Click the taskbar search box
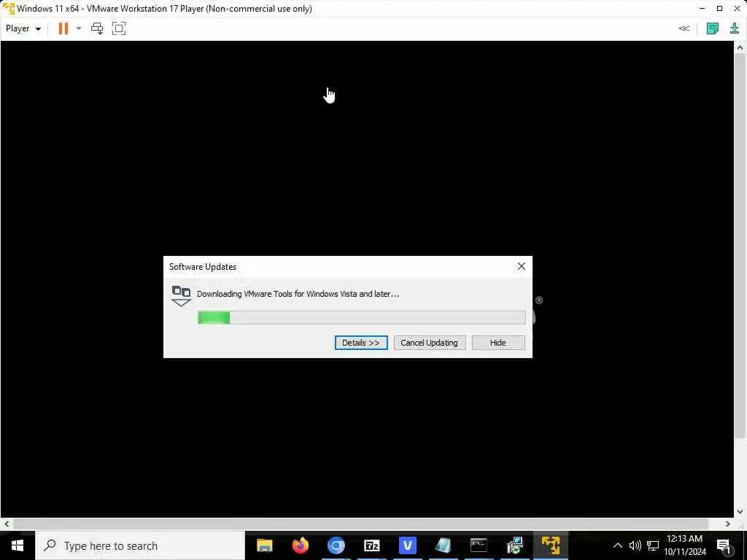 click(140, 545)
